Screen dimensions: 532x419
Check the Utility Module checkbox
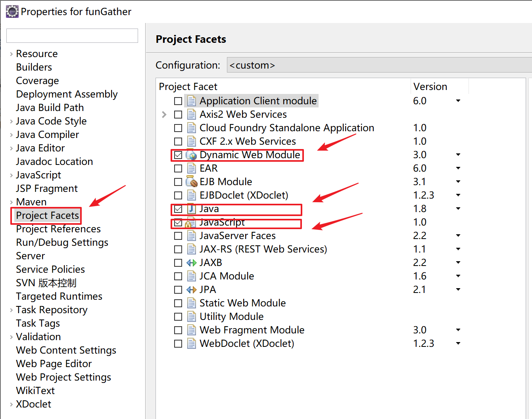pos(178,317)
